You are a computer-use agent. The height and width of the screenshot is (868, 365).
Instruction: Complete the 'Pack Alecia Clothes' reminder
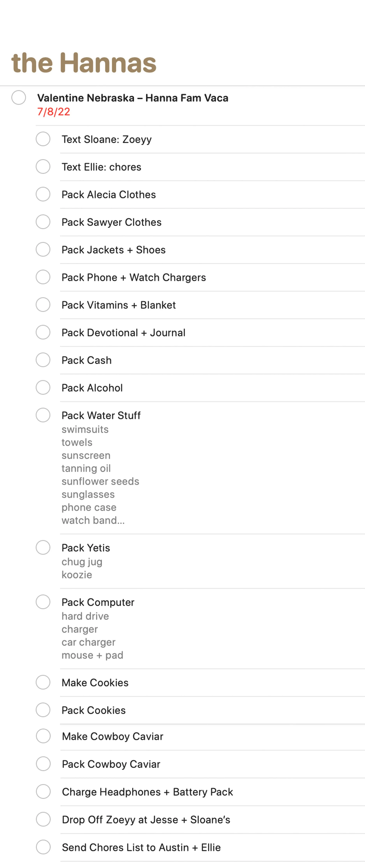tap(43, 194)
